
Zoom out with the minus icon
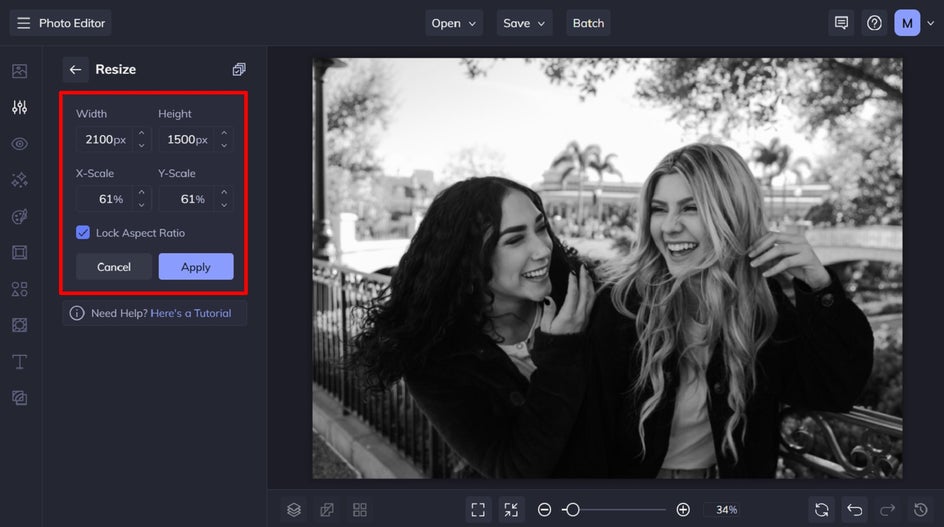(x=544, y=510)
